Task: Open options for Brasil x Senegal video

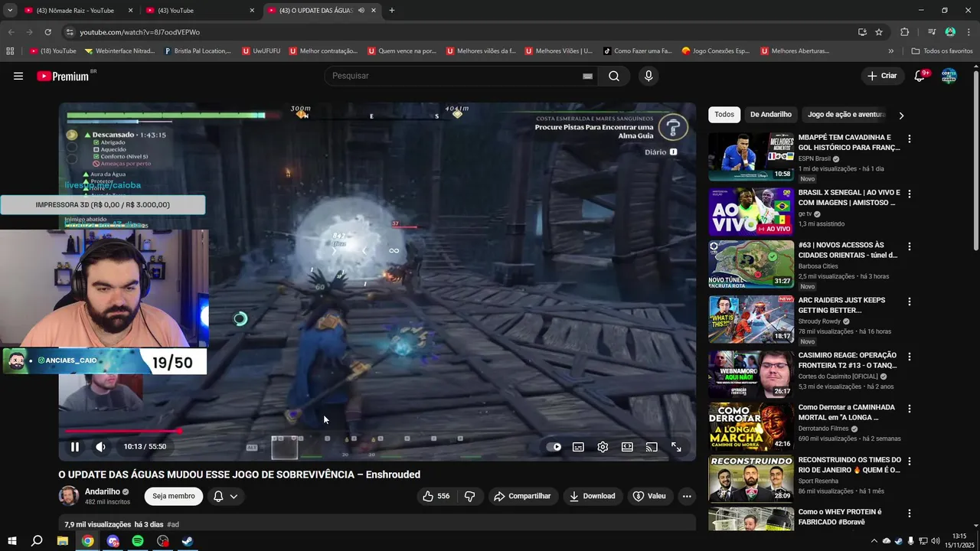Action: pyautogui.click(x=910, y=193)
